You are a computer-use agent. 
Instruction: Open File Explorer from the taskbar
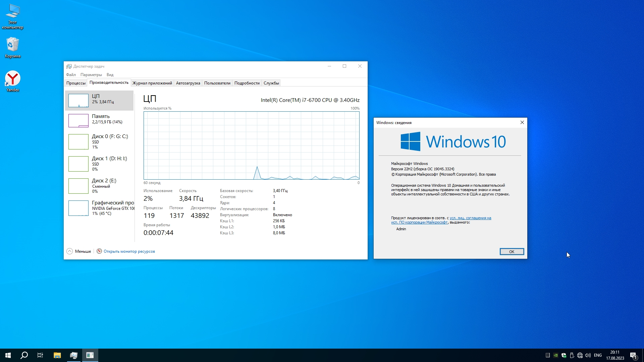57,355
